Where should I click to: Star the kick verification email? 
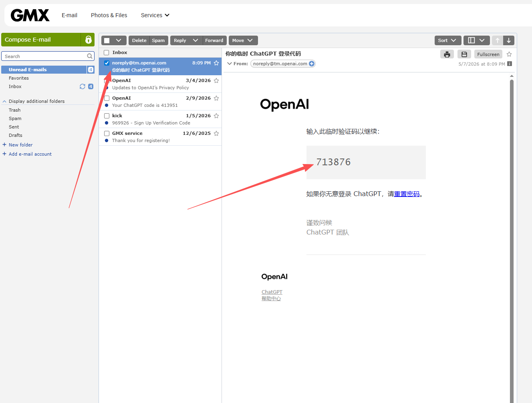click(x=216, y=116)
